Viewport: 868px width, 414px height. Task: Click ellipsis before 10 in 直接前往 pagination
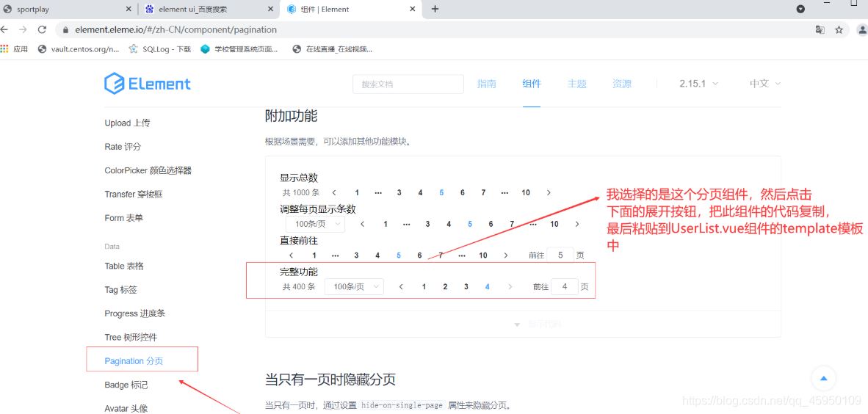tap(462, 255)
